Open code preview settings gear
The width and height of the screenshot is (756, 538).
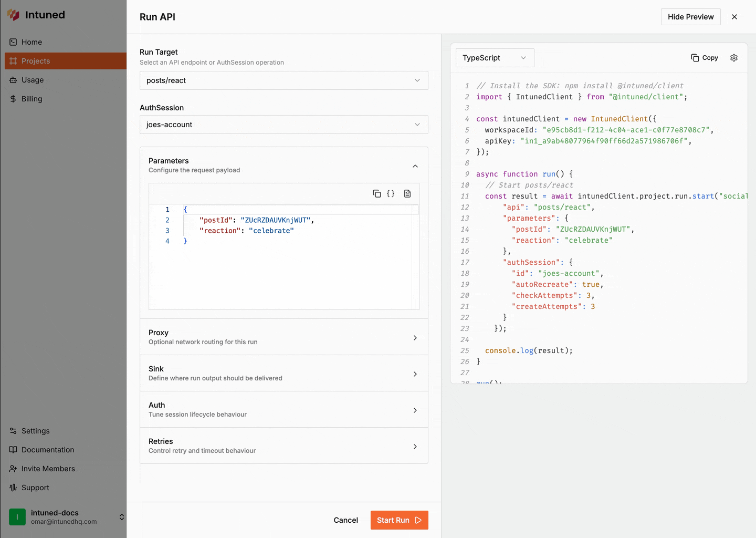point(734,58)
